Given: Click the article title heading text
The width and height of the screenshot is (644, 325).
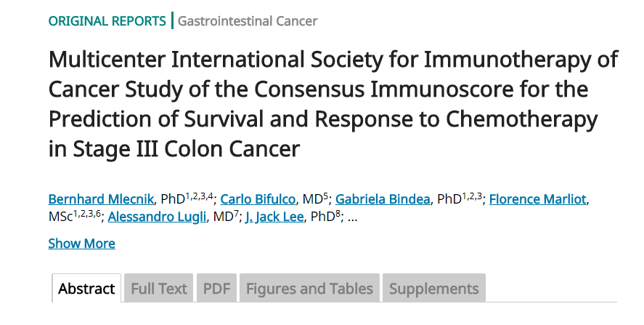Looking at the screenshot, I should pyautogui.click(x=333, y=104).
